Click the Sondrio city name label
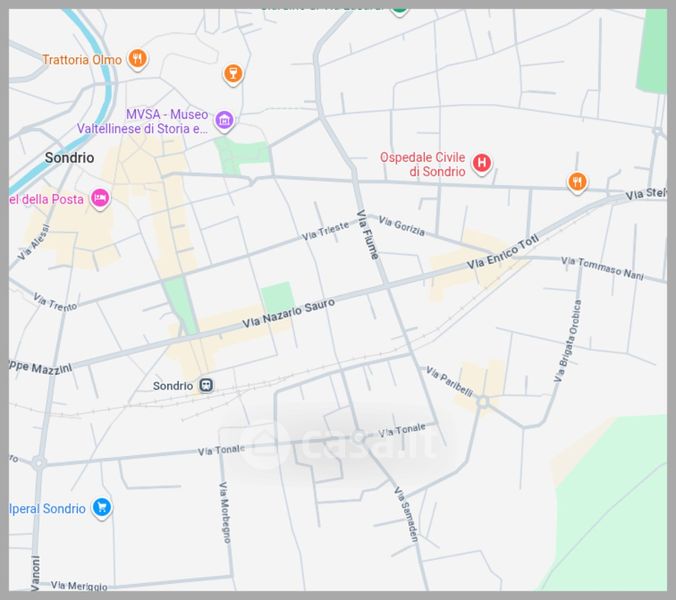676x600 pixels. point(69,158)
